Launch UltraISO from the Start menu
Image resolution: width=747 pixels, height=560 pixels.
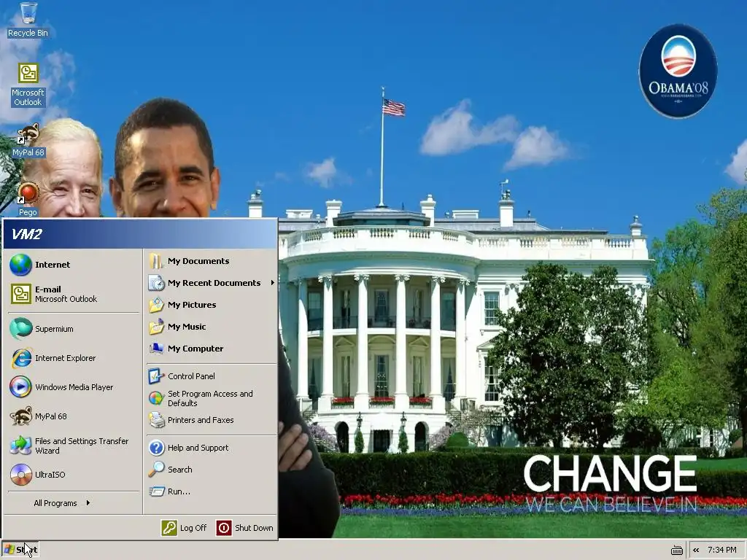74,475
